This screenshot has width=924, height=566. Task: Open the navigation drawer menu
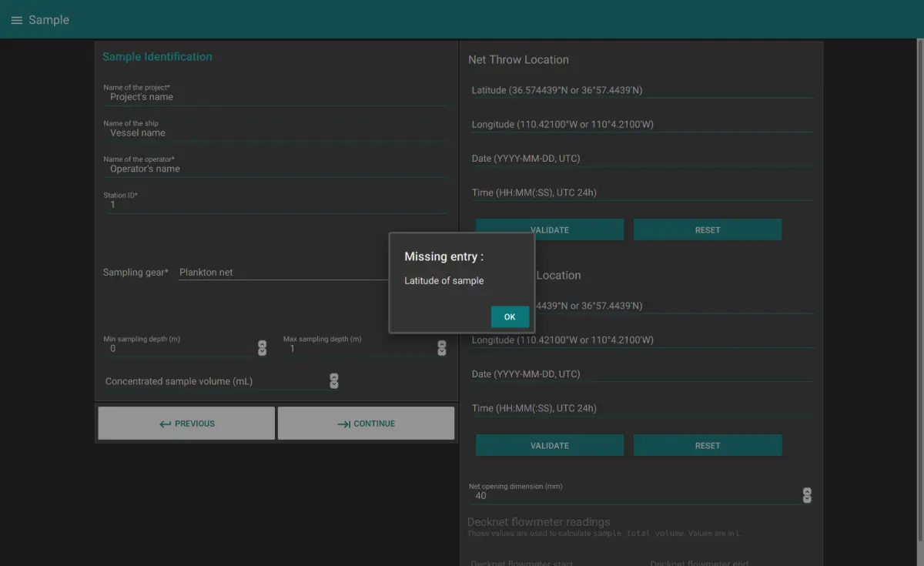click(x=16, y=19)
